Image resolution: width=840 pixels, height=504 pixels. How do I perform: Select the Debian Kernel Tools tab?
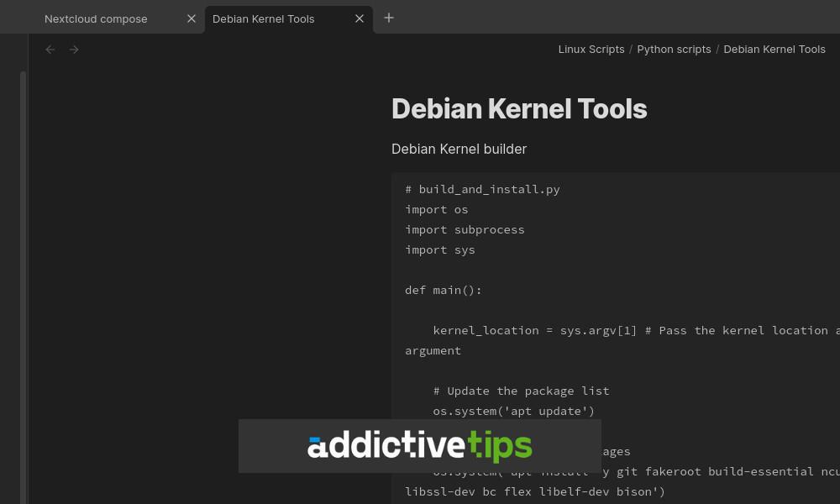(x=263, y=18)
